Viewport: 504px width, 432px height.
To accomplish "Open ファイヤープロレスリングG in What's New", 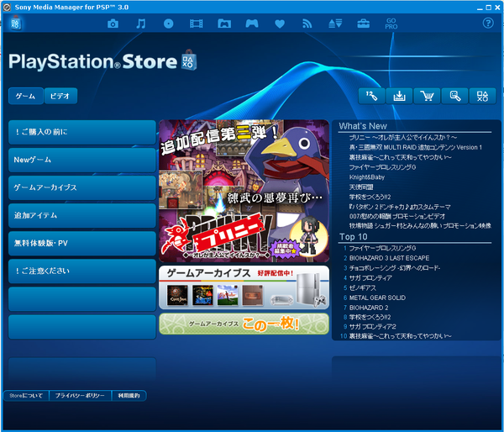I will pos(382,167).
